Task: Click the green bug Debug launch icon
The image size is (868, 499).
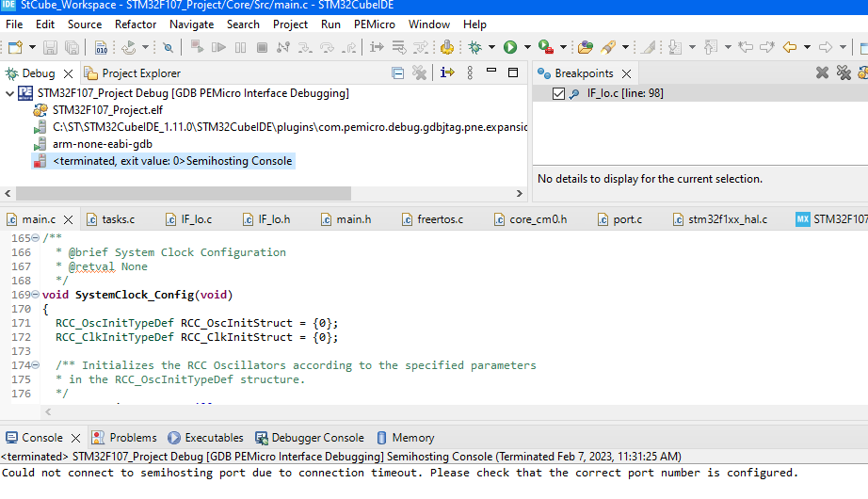Action: (475, 48)
